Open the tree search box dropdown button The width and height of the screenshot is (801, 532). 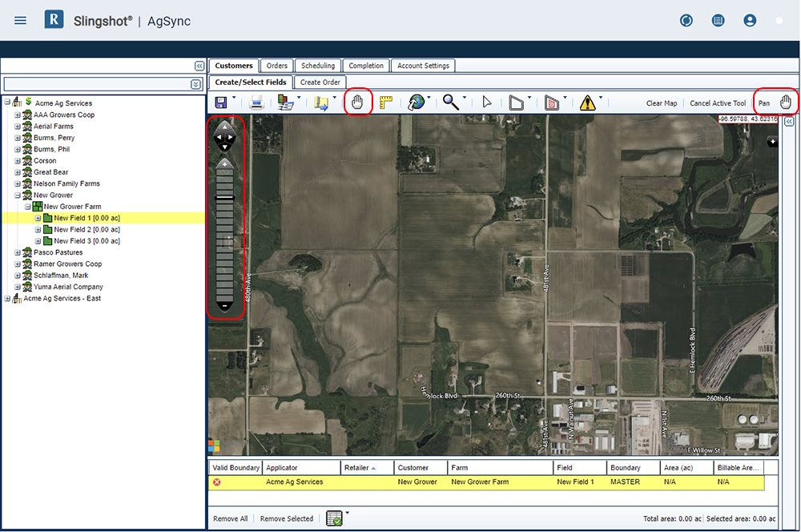(x=195, y=84)
